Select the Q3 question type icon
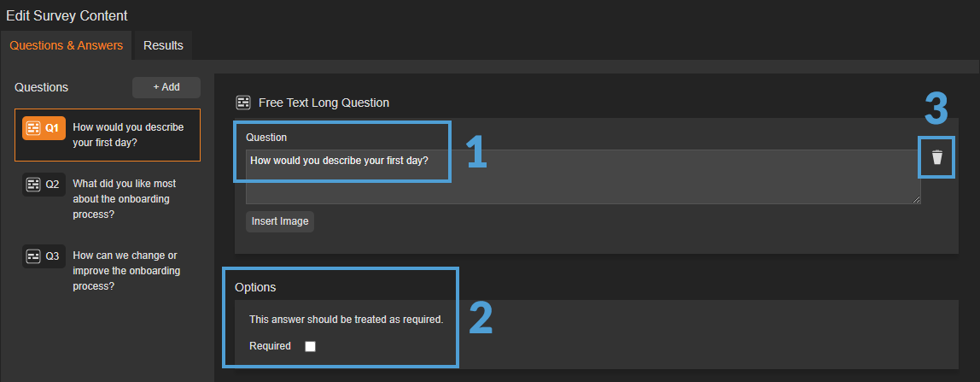Viewport: 980px width, 382px height. point(34,256)
